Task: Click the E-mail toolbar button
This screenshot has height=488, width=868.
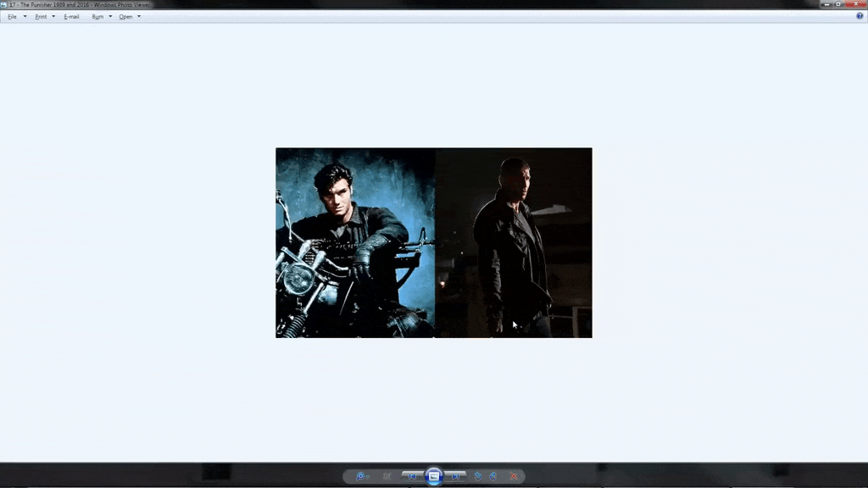Action: [x=71, y=17]
